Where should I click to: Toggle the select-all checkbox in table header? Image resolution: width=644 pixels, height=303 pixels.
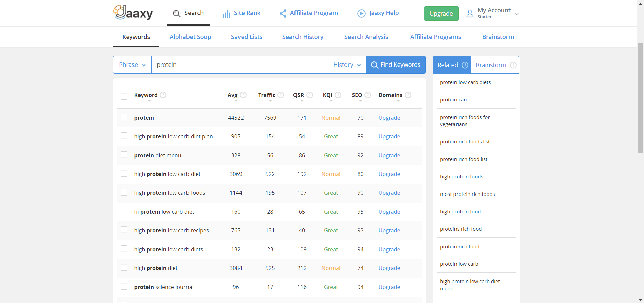(124, 96)
